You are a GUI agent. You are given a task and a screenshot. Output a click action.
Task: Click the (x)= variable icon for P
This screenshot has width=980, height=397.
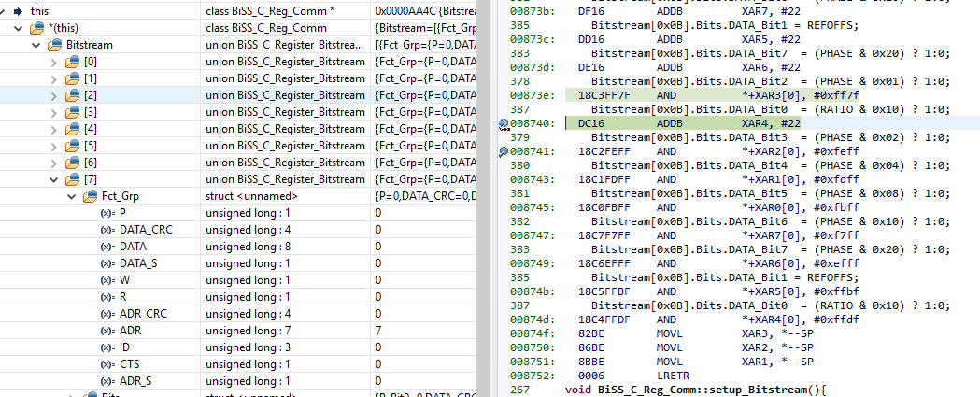107,213
